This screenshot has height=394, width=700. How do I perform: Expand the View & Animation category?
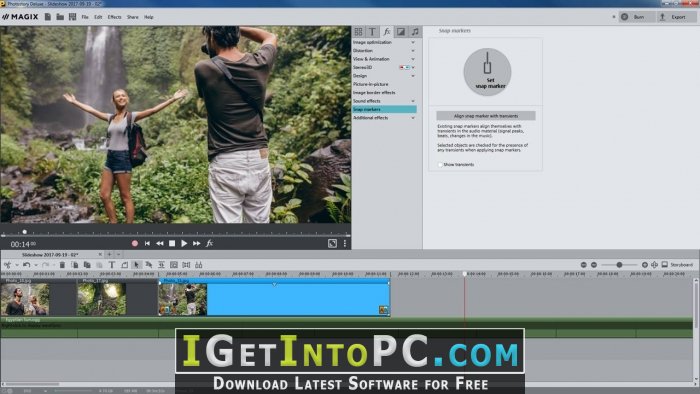(x=384, y=59)
